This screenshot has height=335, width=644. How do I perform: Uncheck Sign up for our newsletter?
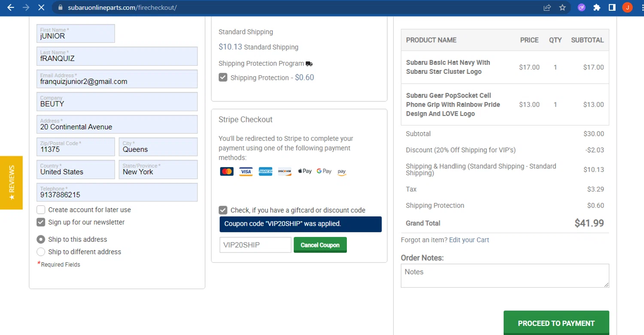[41, 222]
